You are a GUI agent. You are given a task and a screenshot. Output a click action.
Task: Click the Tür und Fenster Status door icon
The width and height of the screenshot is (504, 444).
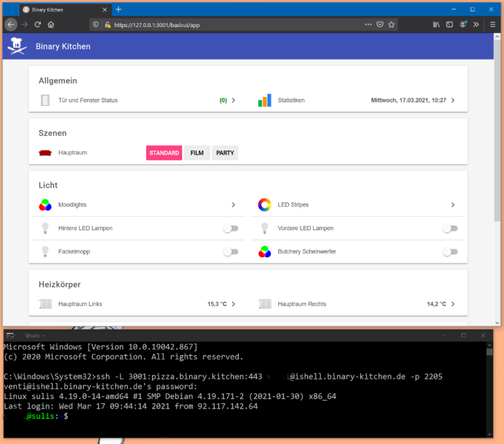(x=45, y=100)
